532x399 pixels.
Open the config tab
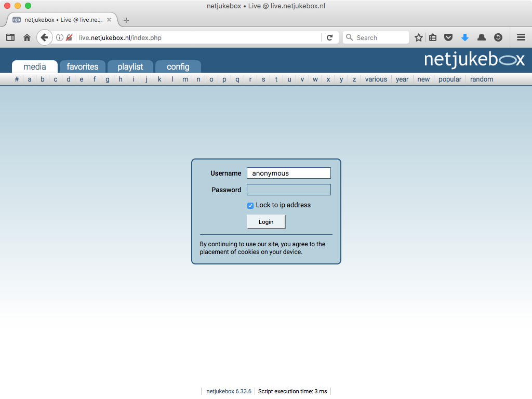[178, 66]
